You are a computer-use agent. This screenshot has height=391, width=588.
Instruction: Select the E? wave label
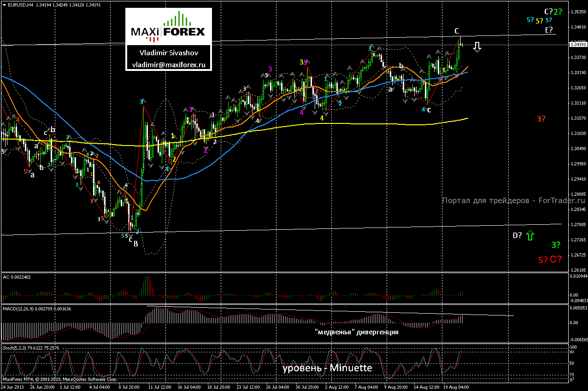pos(549,30)
